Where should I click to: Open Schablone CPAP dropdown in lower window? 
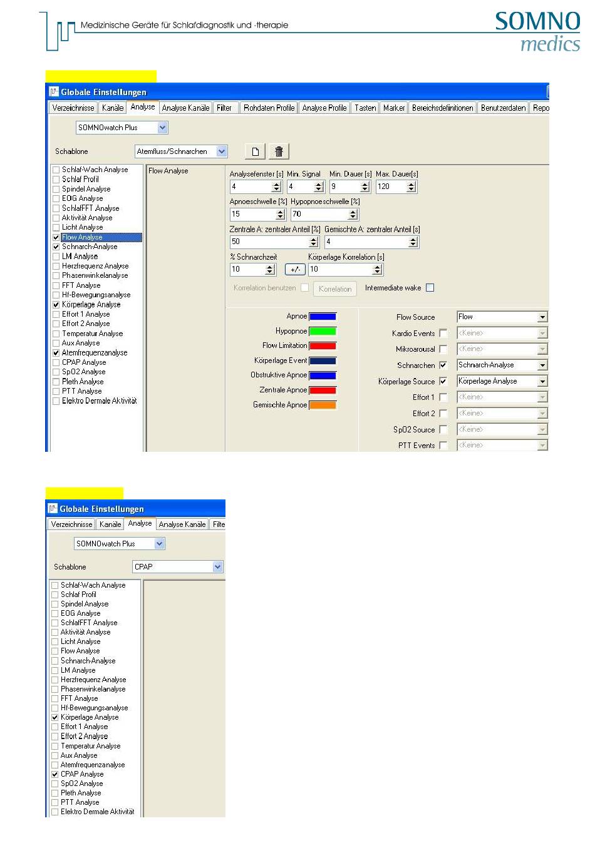pos(218,567)
